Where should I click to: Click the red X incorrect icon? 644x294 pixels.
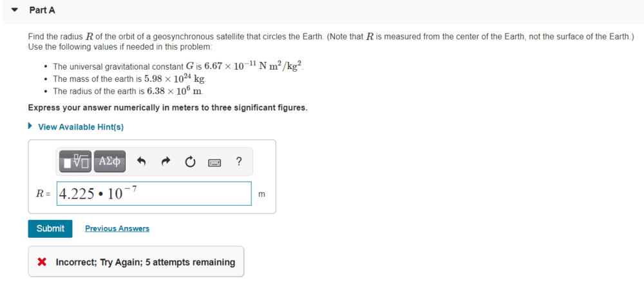[x=42, y=262]
